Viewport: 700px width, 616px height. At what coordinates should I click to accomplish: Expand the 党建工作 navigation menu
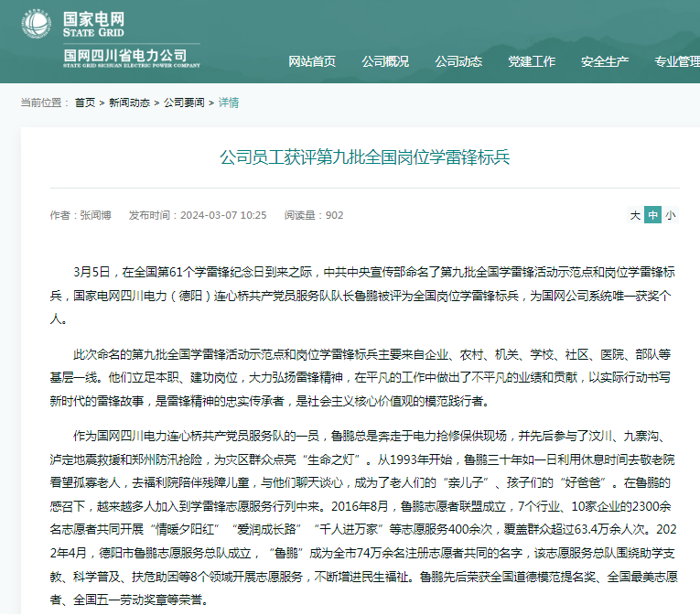click(x=532, y=62)
